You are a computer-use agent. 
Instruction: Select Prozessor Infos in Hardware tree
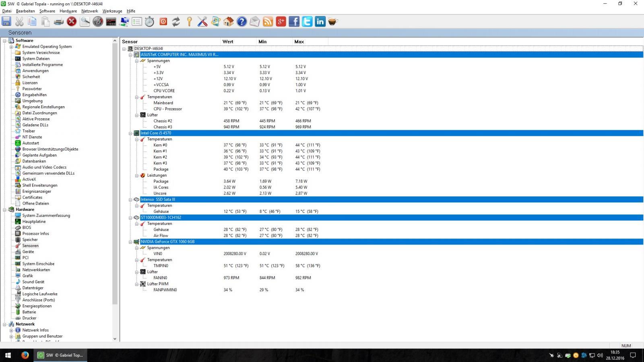(x=35, y=234)
